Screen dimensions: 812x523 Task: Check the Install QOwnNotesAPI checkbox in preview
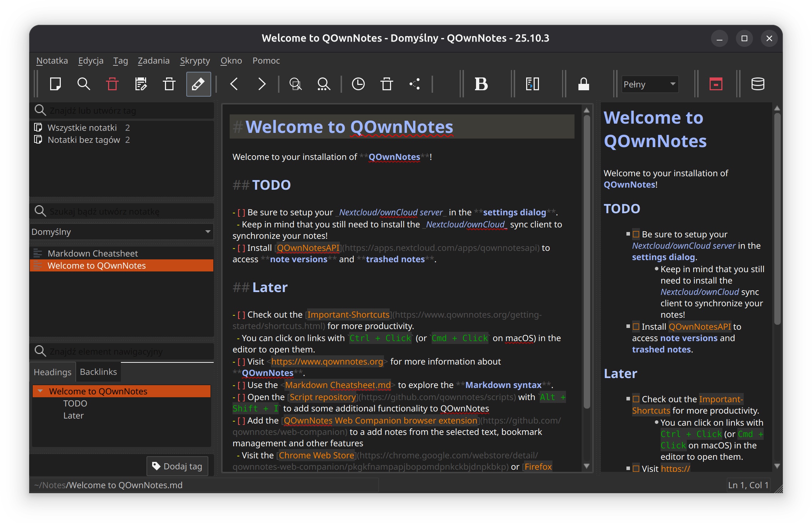coord(636,327)
